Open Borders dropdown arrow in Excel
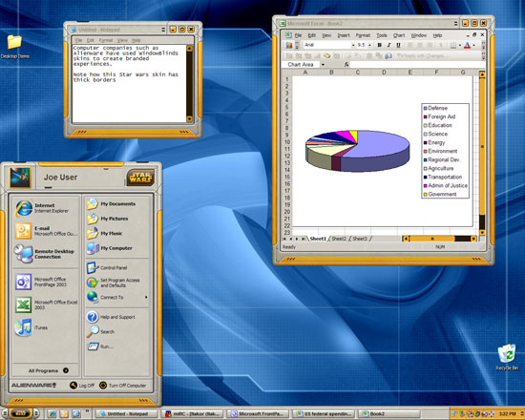 [x=459, y=45]
